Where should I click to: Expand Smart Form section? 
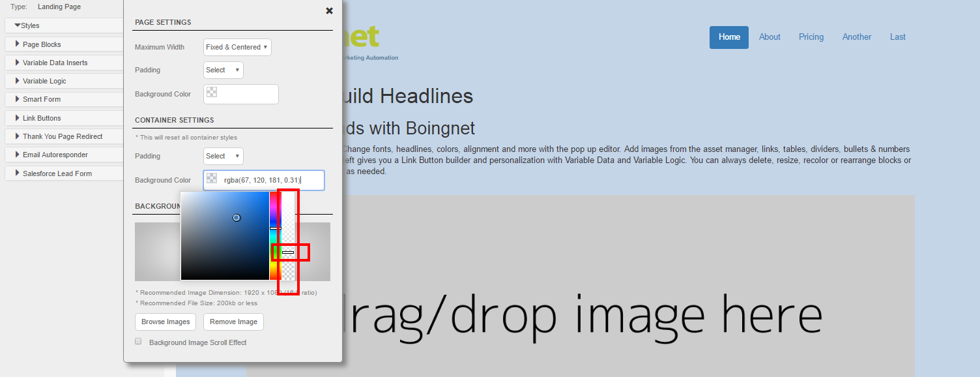64,99
